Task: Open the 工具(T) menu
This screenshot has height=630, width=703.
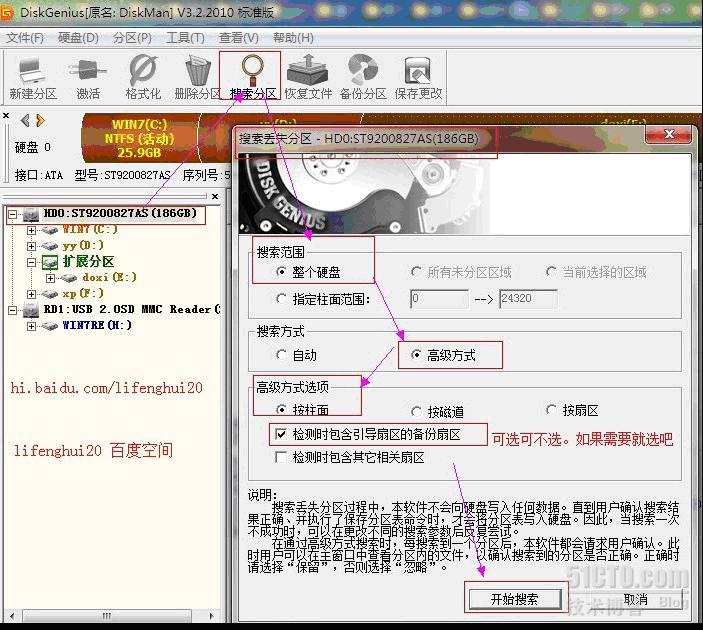Action: pos(185,38)
